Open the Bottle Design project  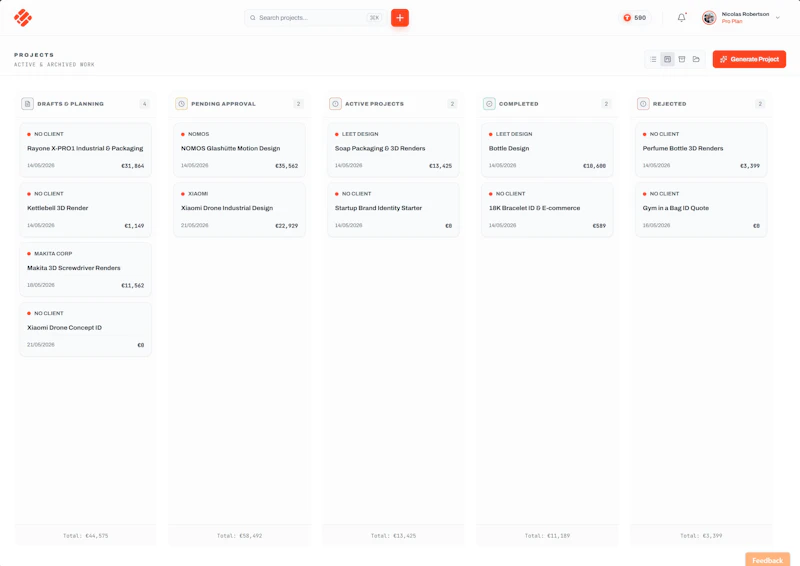pos(547,150)
